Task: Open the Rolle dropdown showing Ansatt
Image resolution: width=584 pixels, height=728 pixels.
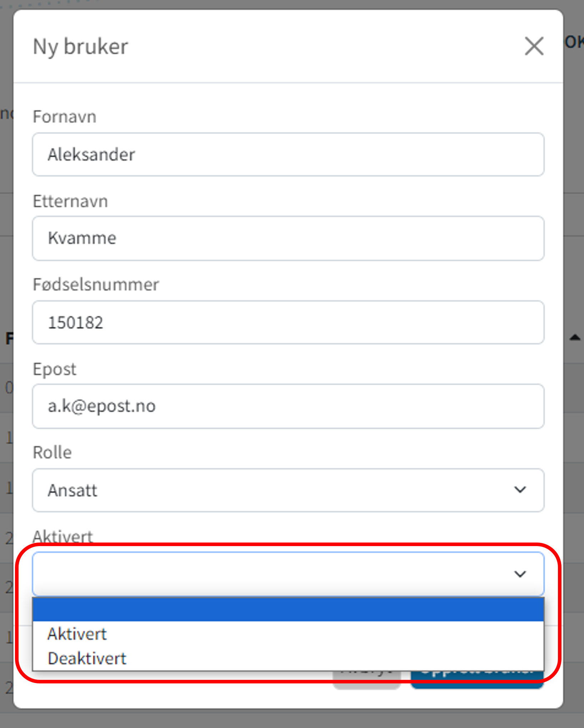Action: pos(288,490)
